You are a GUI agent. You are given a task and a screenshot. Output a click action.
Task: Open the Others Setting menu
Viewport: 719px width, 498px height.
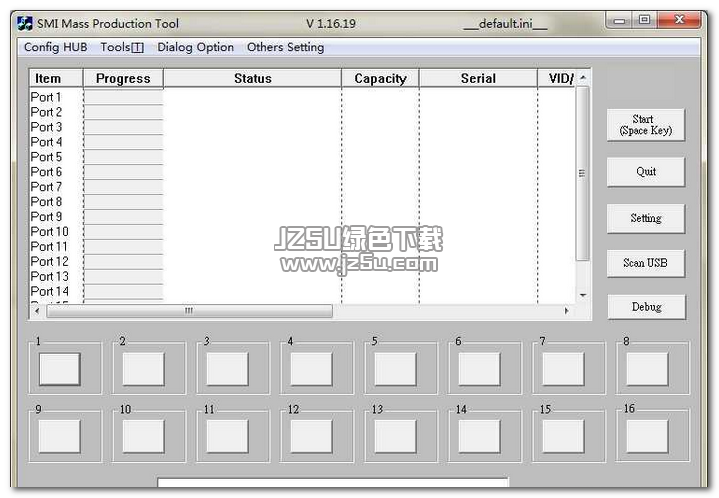point(285,47)
